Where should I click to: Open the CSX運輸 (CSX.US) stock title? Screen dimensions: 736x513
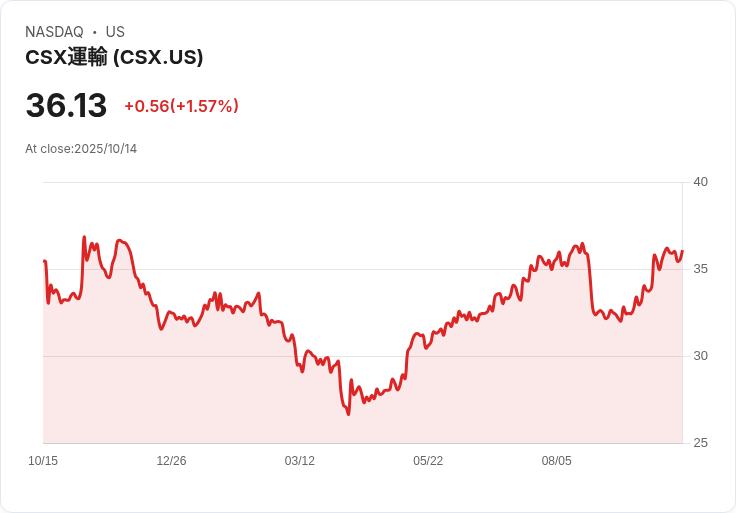(x=114, y=57)
